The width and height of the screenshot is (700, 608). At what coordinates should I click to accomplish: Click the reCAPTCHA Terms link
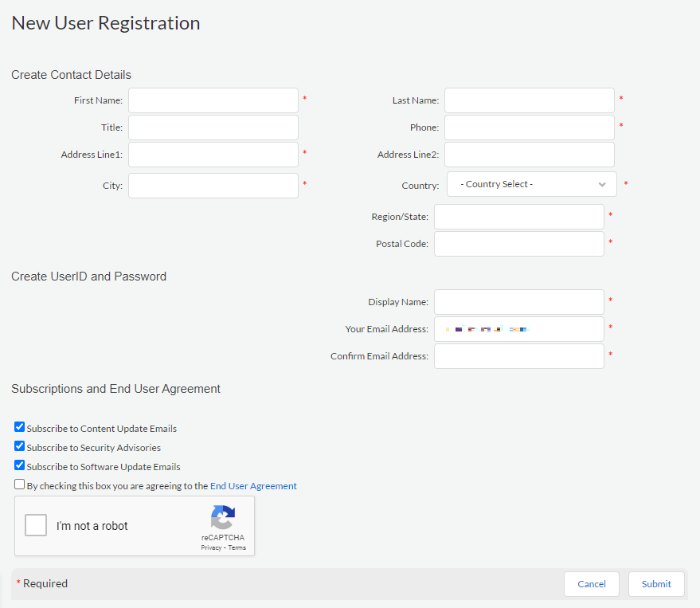(237, 547)
